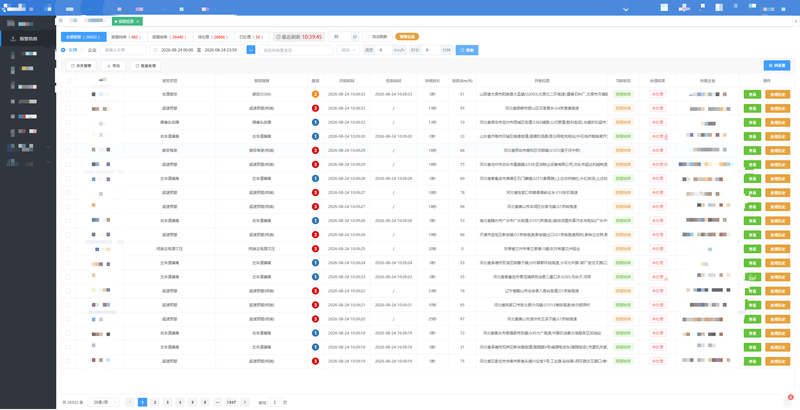Viewport: 800px width, 410px height.
Task: Open 报警信息 in the left sidebar
Action: pyautogui.click(x=28, y=39)
